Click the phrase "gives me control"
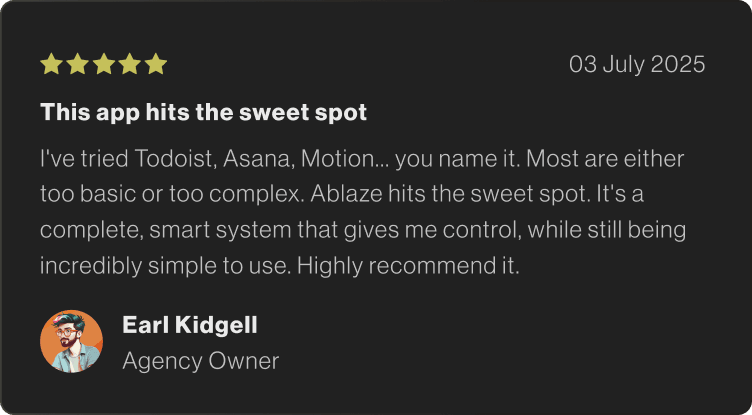The width and height of the screenshot is (752, 415). pyautogui.click(x=459, y=230)
